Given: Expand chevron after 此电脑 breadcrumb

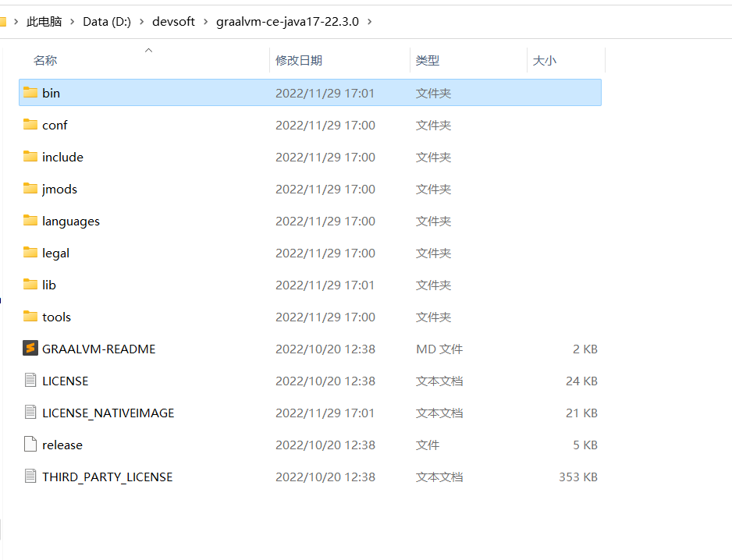Looking at the screenshot, I should pos(73,22).
